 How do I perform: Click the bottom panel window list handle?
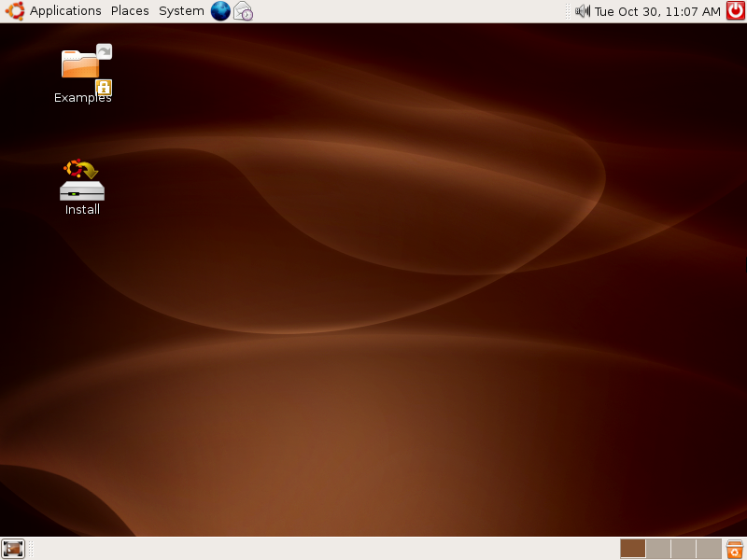[31, 549]
